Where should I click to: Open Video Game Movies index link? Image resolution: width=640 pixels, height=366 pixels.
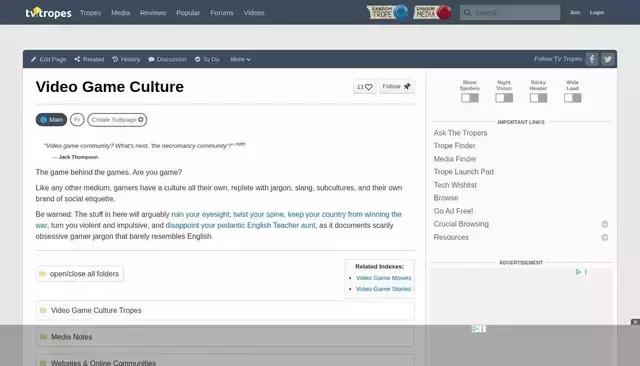tap(383, 278)
